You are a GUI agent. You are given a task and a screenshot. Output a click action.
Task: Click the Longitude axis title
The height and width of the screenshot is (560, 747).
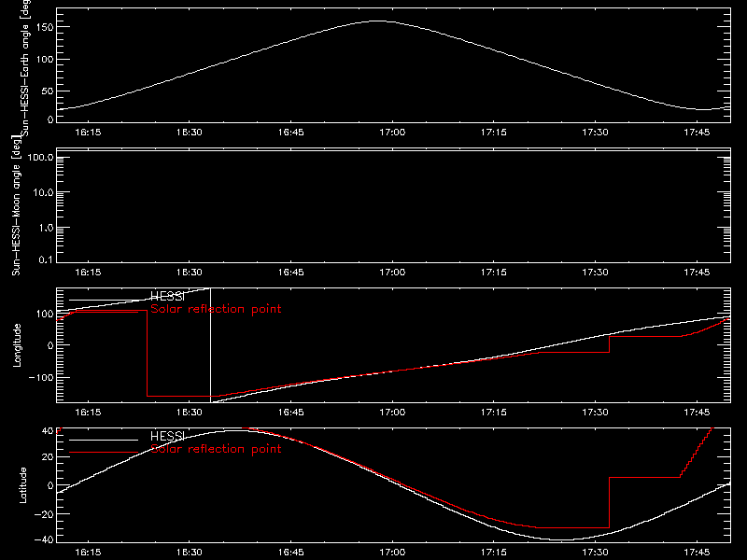coord(17,345)
